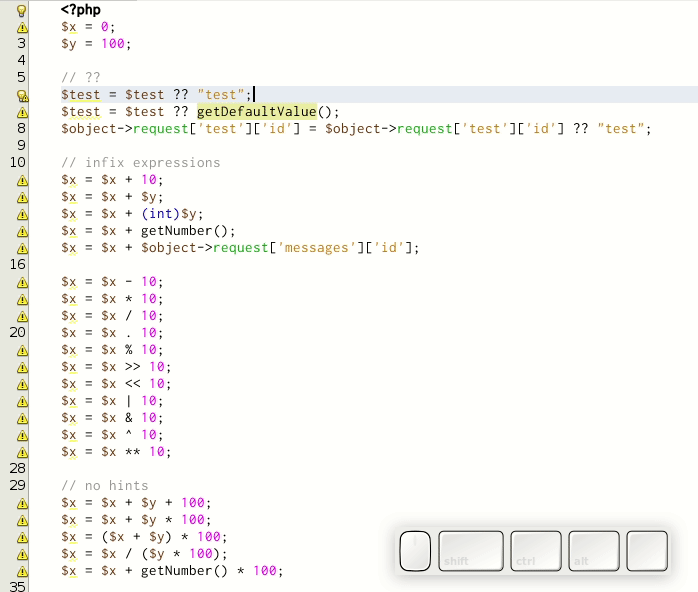This screenshot has height=592, width=698.
Task: Click warning icon on $x = $x - 10 line
Action: (20, 282)
